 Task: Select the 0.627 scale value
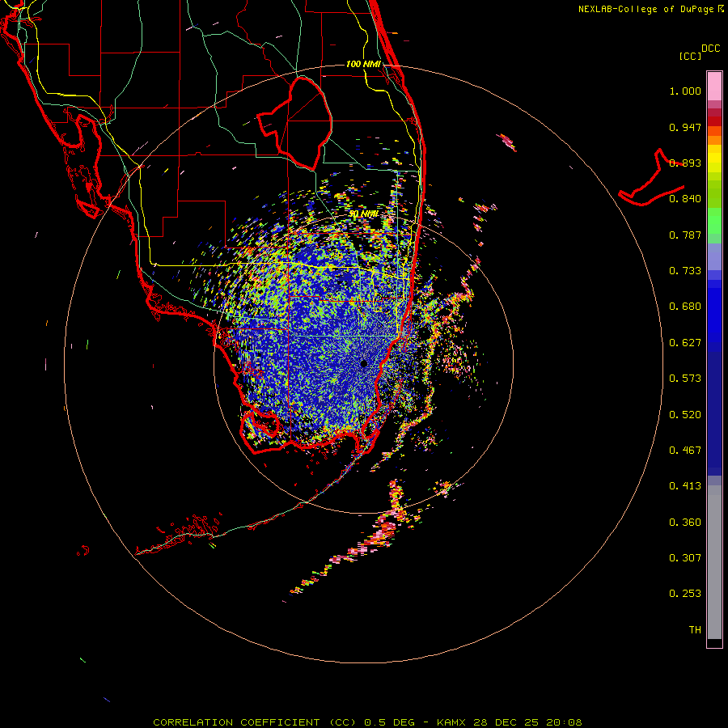tap(685, 343)
